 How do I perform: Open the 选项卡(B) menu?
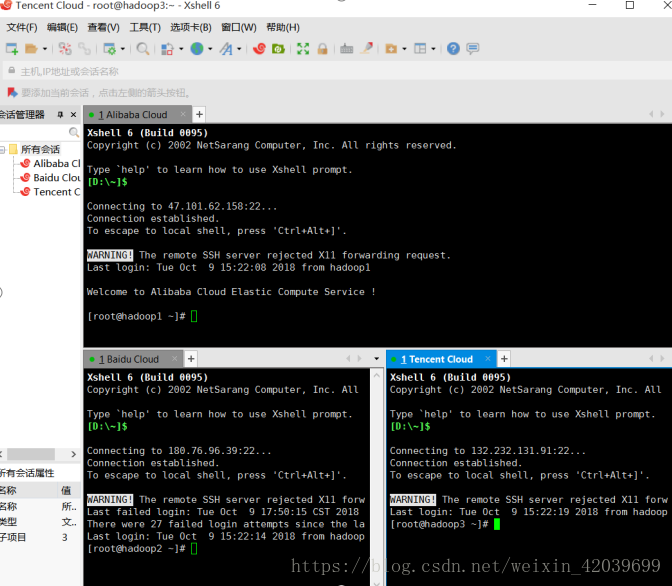tap(191, 28)
